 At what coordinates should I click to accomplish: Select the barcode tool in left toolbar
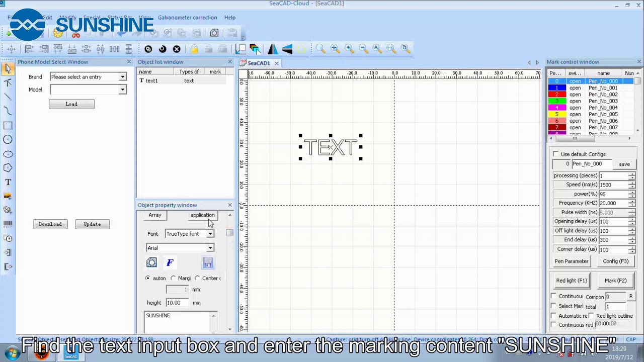click(8, 224)
